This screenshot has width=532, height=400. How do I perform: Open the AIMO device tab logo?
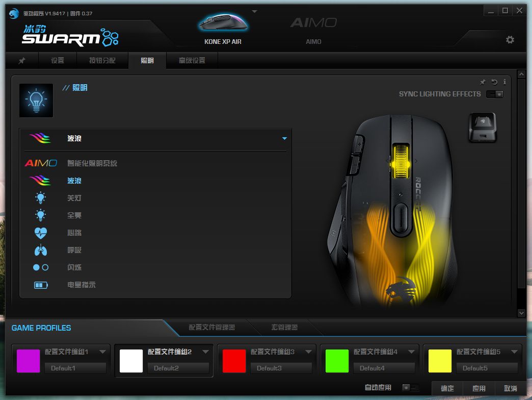click(x=313, y=23)
